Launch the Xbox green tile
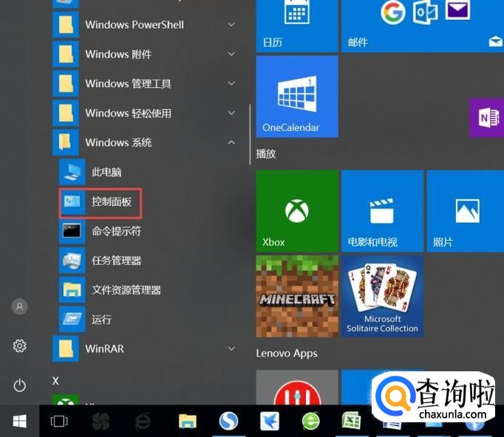The width and height of the screenshot is (504, 437). click(297, 211)
